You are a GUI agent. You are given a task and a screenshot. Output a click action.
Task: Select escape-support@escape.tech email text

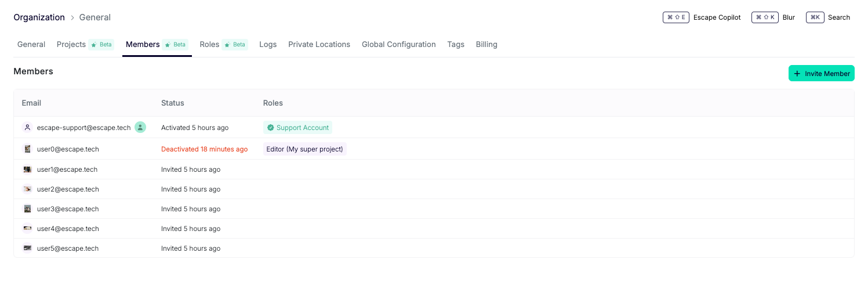[84, 128]
